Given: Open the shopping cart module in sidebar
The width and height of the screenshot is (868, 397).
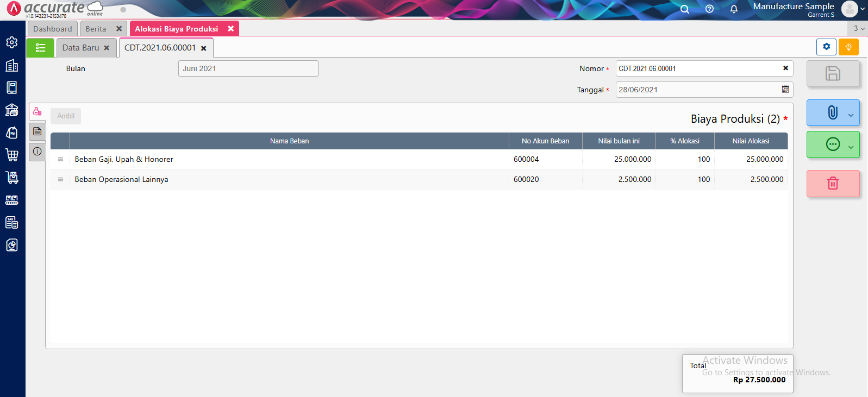Looking at the screenshot, I should (x=12, y=155).
